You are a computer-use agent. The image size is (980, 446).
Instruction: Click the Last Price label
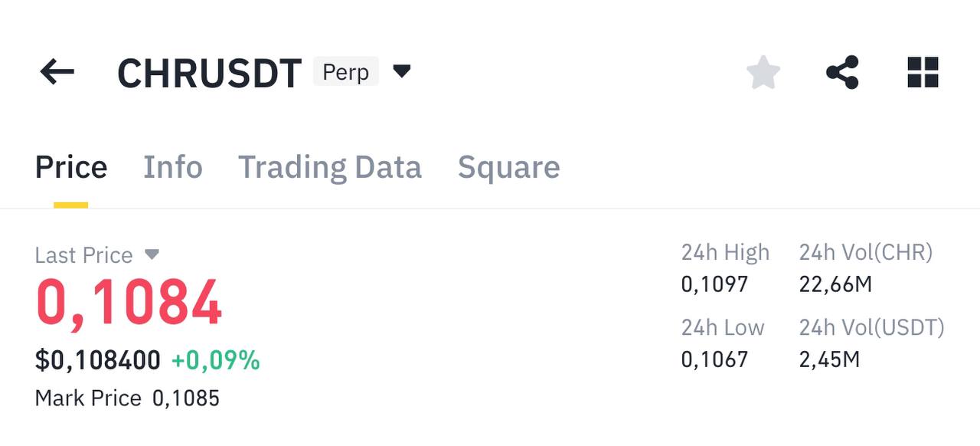click(x=84, y=255)
